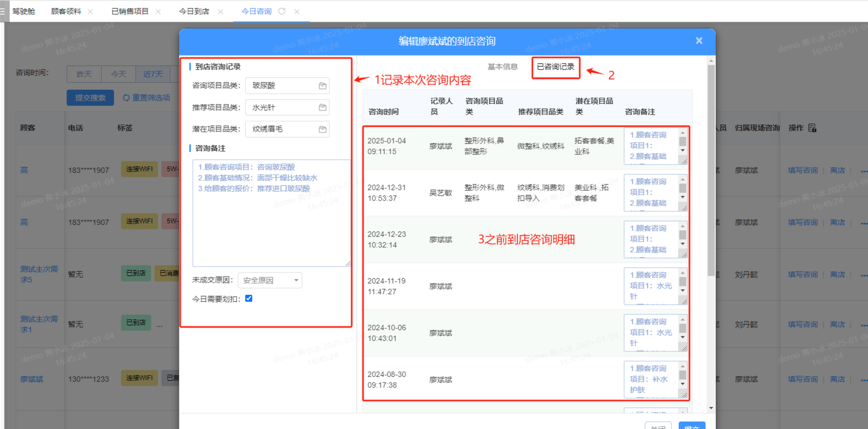
Task: Click the column settings icon beside 操作
Action: coord(812,128)
